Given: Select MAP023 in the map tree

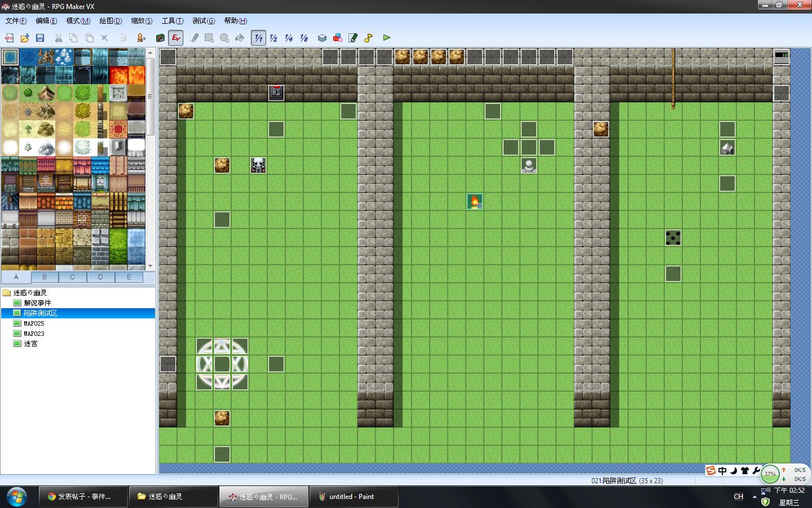Looking at the screenshot, I should [x=34, y=334].
